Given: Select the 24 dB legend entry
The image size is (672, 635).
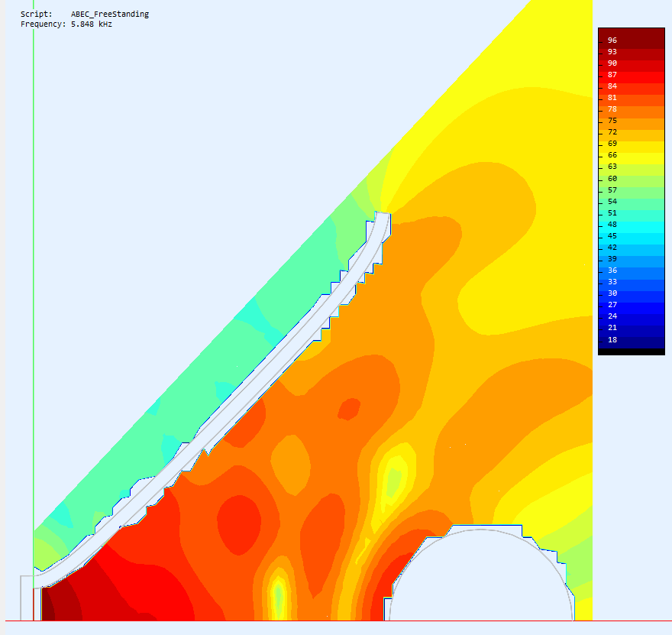Looking at the screenshot, I should pyautogui.click(x=612, y=316).
